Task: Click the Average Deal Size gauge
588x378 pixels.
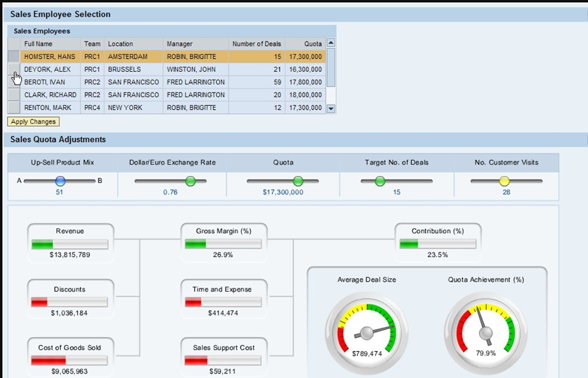Action: (366, 332)
